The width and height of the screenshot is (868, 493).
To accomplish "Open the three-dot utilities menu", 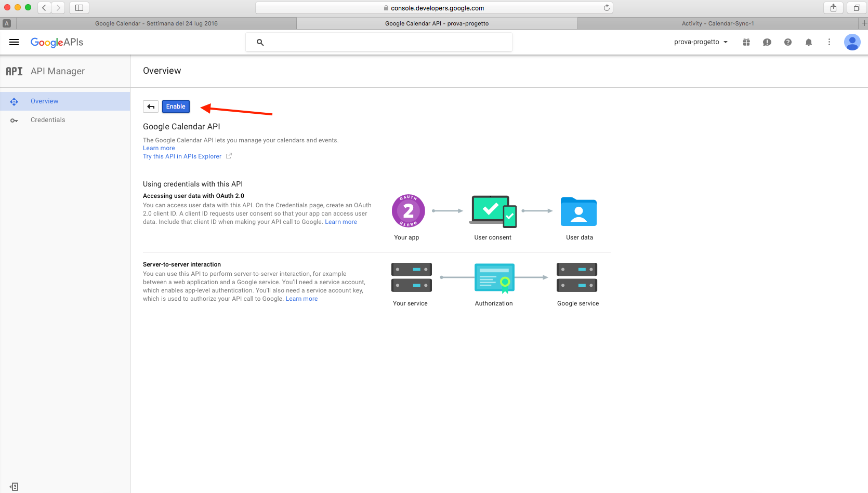I will point(829,42).
